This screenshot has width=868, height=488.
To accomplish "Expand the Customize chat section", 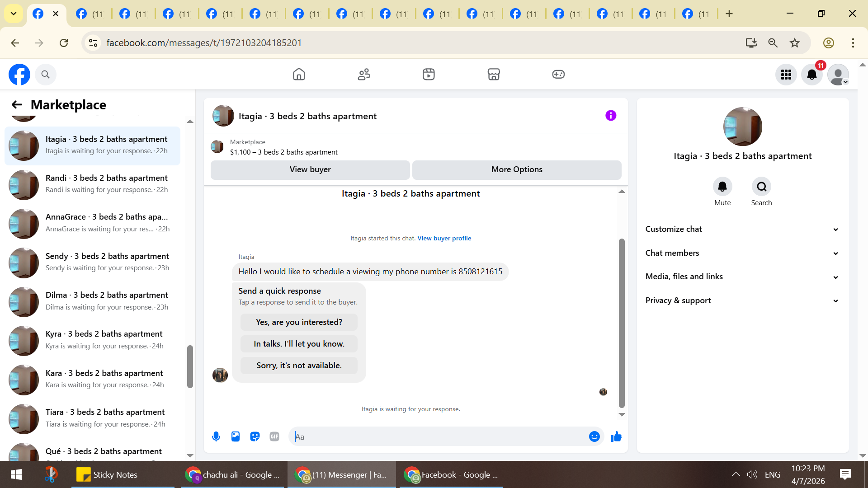I will point(742,229).
